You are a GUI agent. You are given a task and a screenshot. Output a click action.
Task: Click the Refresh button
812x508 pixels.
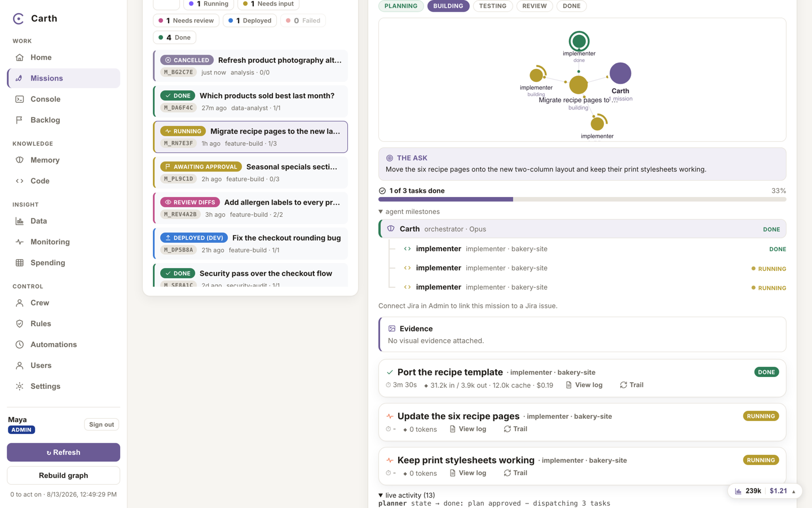click(63, 453)
